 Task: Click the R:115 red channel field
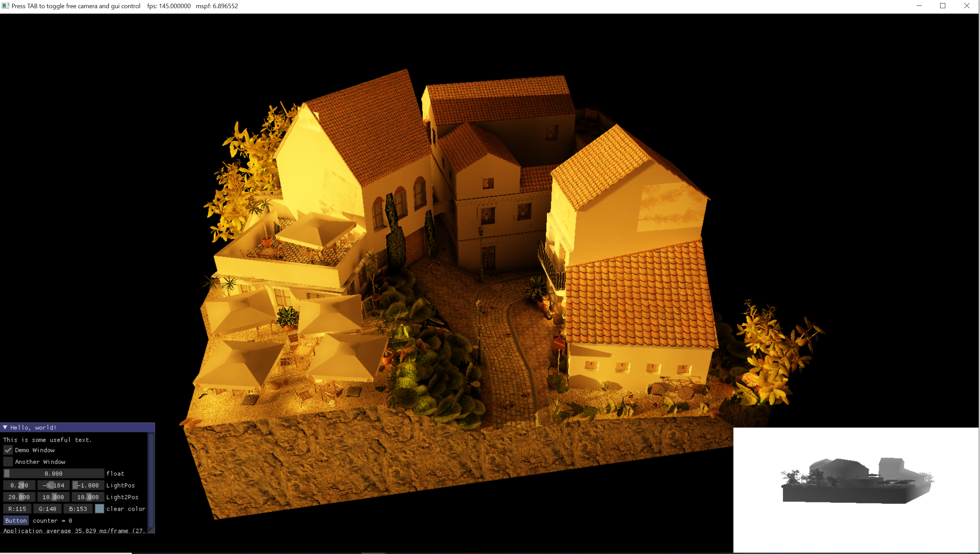click(x=17, y=509)
